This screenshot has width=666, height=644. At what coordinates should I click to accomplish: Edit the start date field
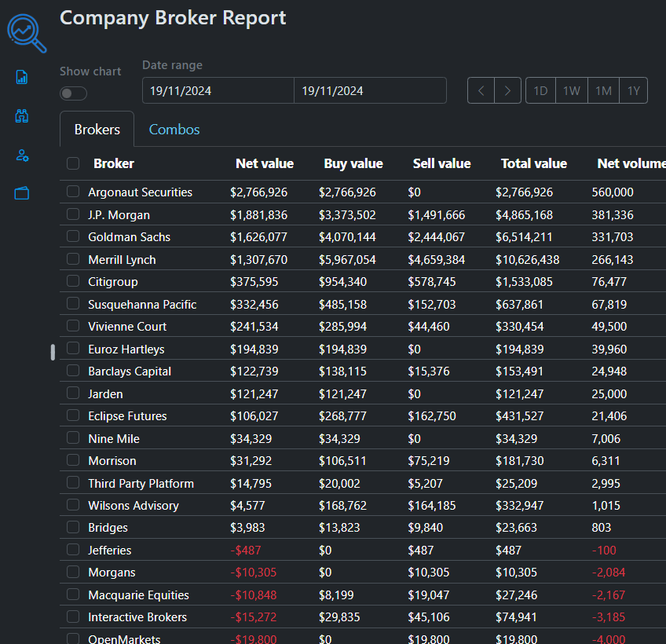pyautogui.click(x=218, y=90)
